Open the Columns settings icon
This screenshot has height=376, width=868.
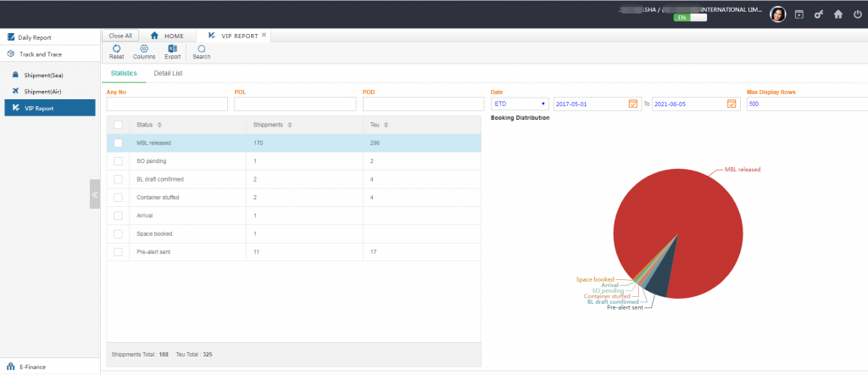144,49
